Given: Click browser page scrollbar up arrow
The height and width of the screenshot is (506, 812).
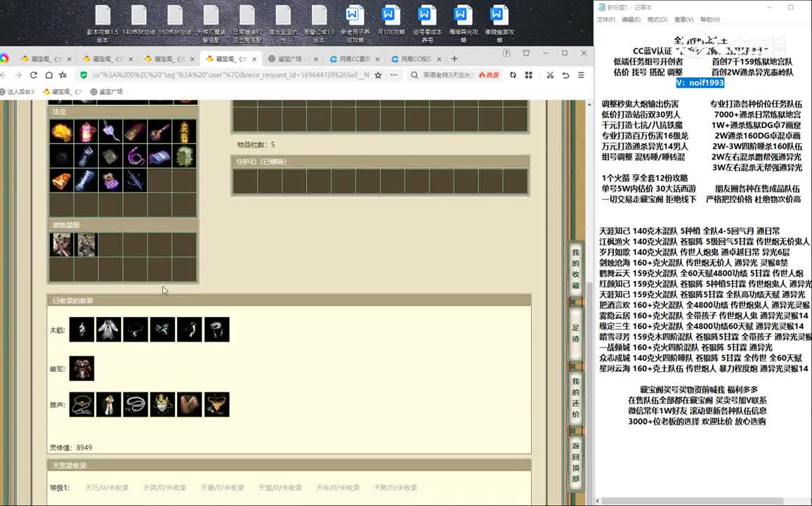Looking at the screenshot, I should pos(589,105).
